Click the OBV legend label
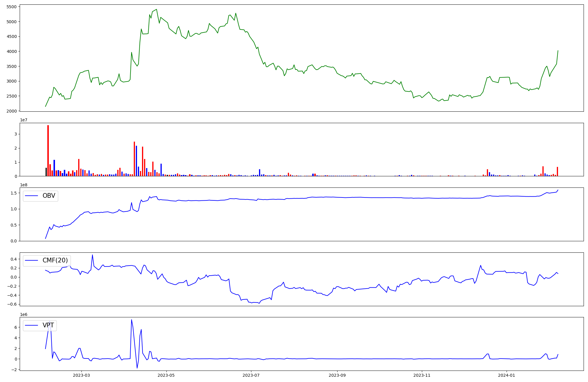 (49, 196)
